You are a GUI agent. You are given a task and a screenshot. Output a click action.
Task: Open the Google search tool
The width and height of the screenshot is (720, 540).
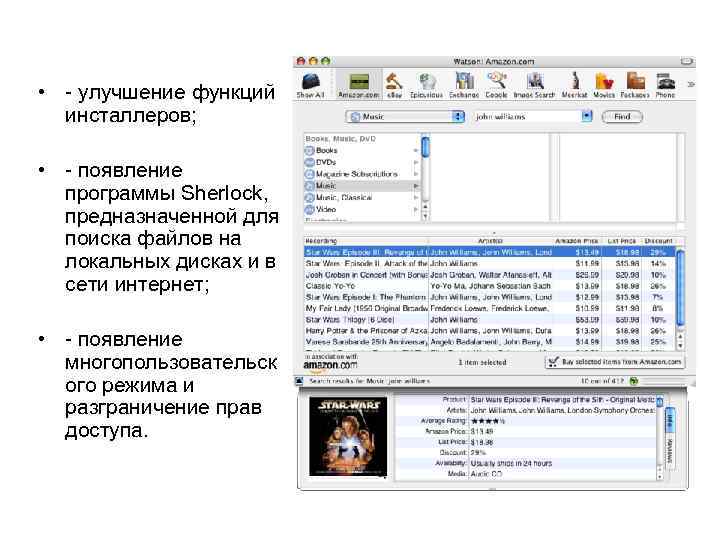coord(496,85)
